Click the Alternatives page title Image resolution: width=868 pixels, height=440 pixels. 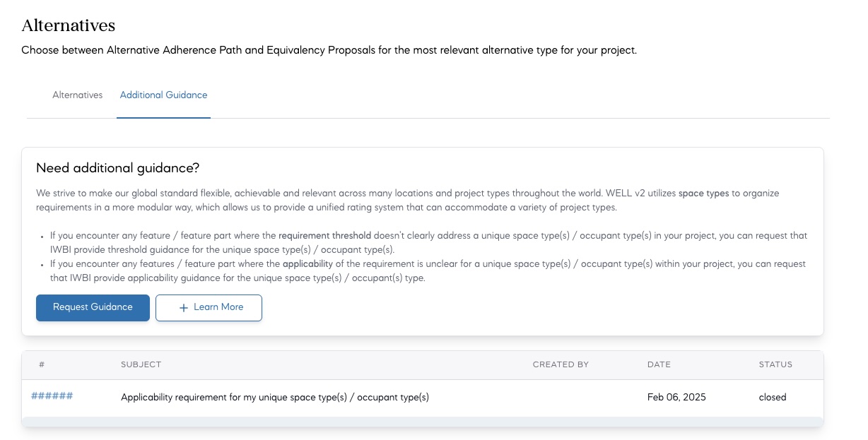click(x=69, y=26)
